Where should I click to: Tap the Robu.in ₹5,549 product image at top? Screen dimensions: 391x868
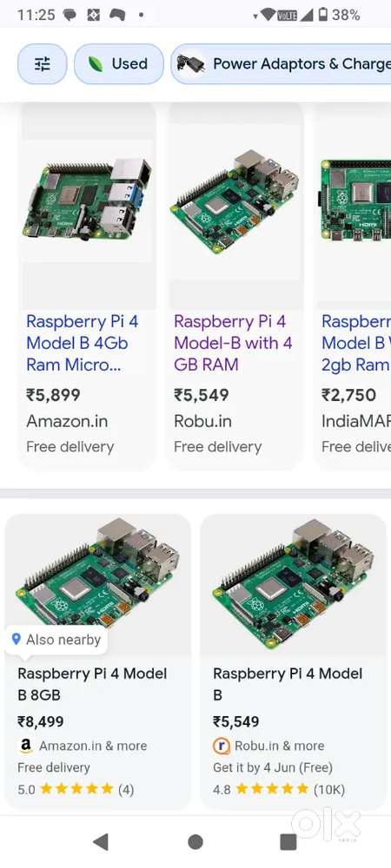[235, 201]
